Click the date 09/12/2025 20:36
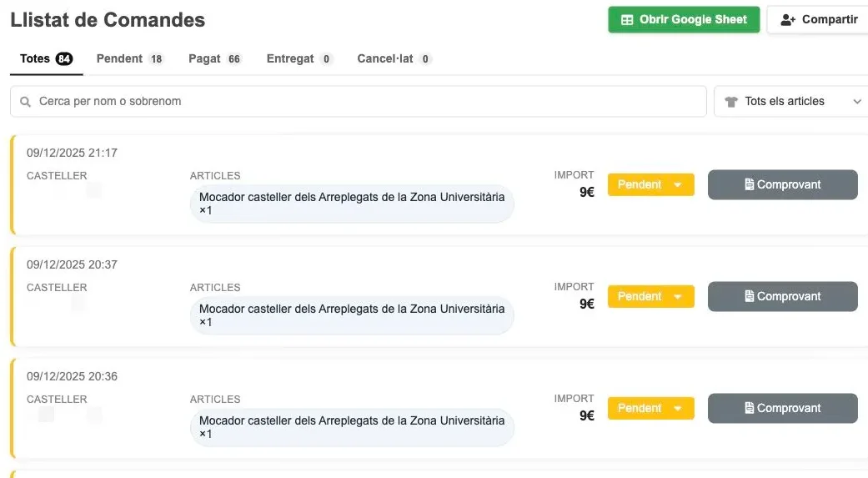 [x=72, y=376]
